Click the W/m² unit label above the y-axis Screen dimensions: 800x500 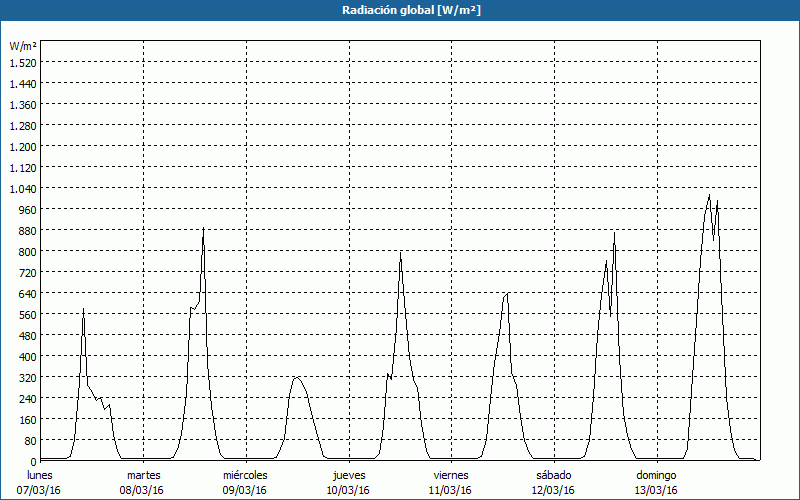click(x=23, y=46)
